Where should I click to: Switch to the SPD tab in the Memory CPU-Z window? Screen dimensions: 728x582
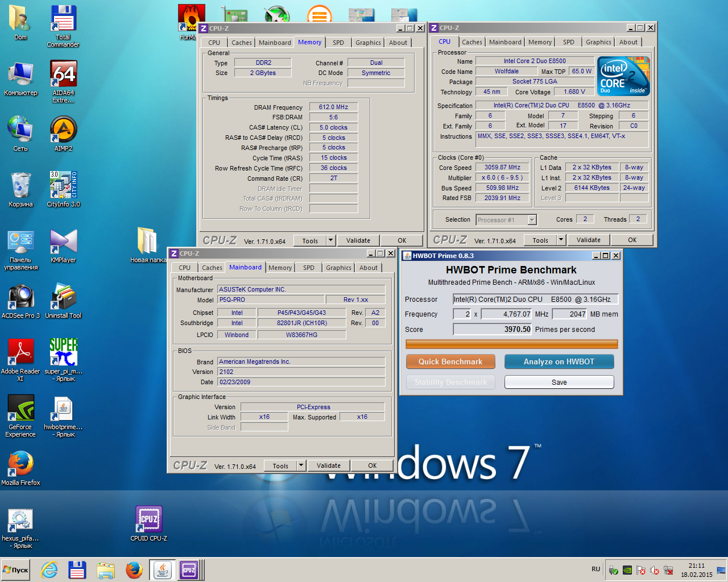coord(338,43)
